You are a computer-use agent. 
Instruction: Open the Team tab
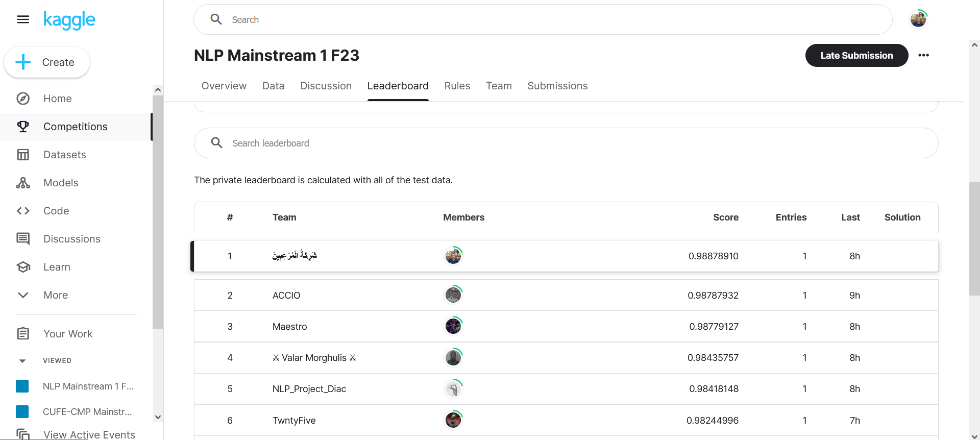499,86
